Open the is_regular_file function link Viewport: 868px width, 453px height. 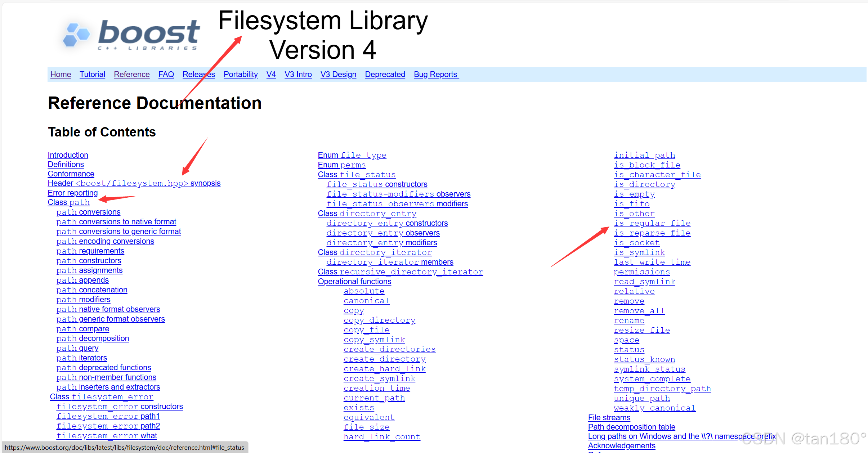pyautogui.click(x=652, y=223)
